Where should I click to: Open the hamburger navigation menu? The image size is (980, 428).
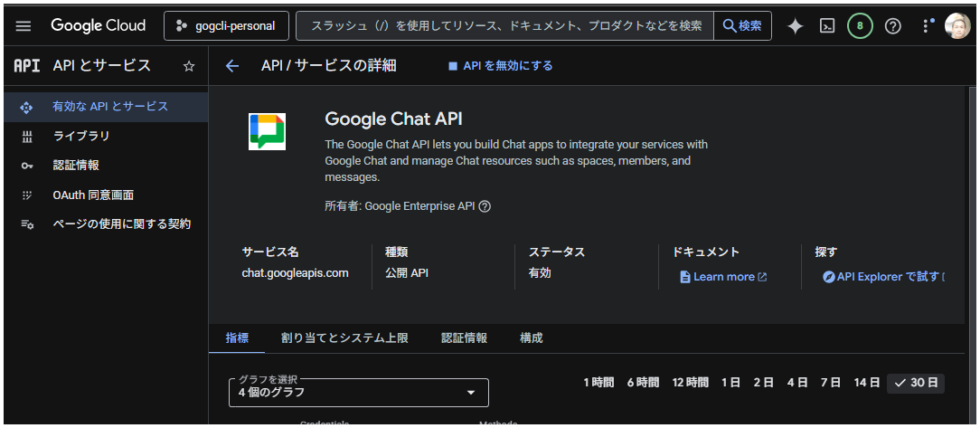coord(24,25)
